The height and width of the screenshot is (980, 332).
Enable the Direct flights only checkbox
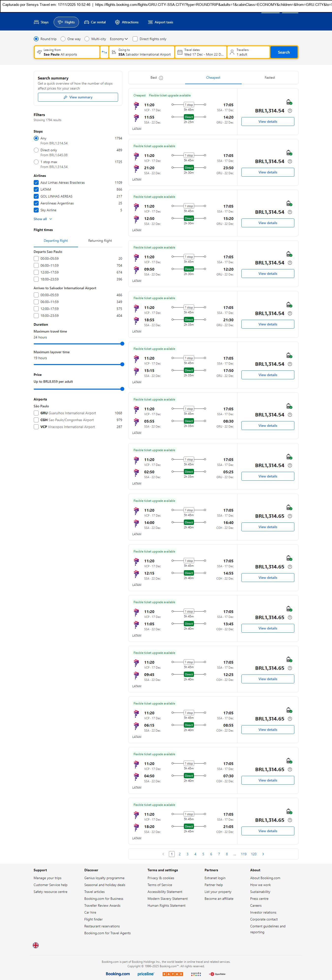135,39
